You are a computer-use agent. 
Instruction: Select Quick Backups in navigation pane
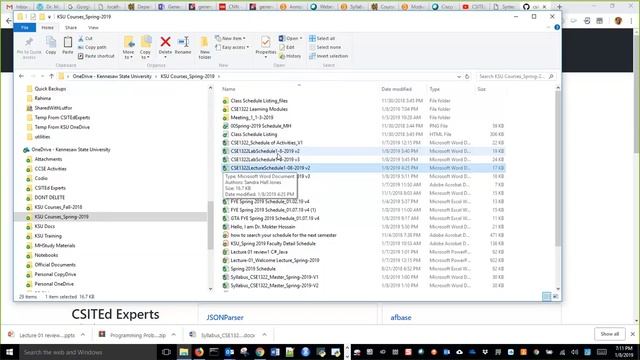50,89
